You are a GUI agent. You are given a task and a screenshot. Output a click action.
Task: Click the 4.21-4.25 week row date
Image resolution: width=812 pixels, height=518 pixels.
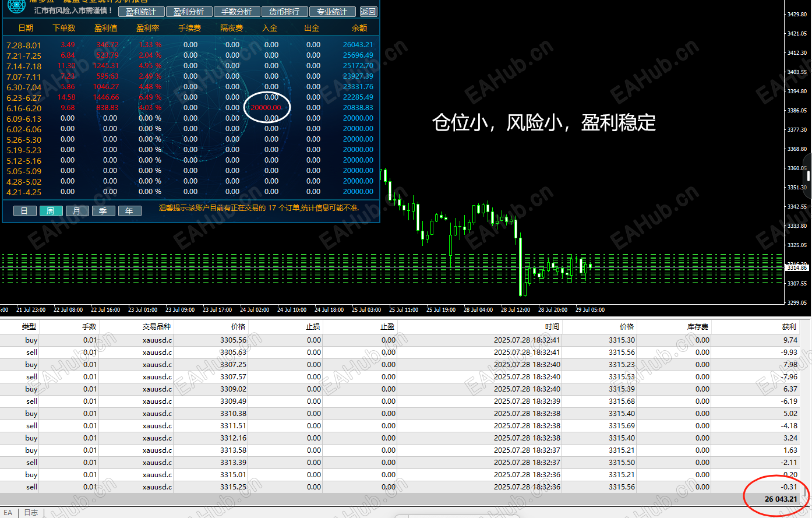[x=24, y=192]
